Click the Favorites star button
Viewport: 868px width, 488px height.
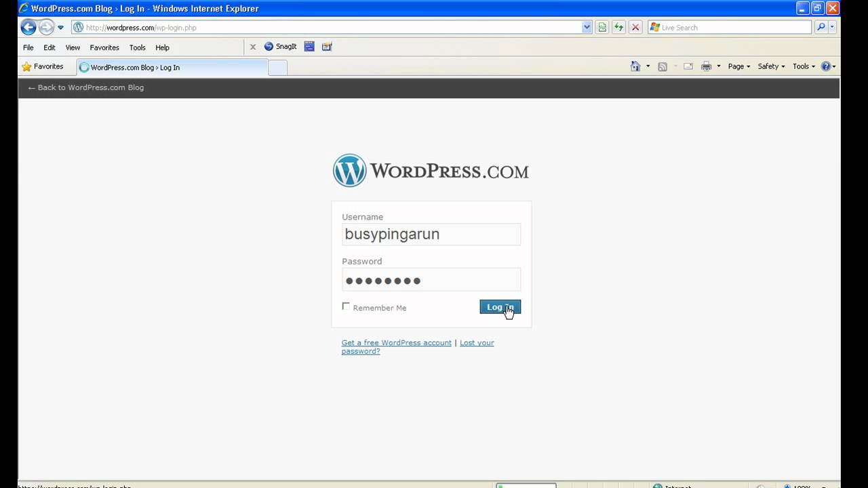point(42,66)
